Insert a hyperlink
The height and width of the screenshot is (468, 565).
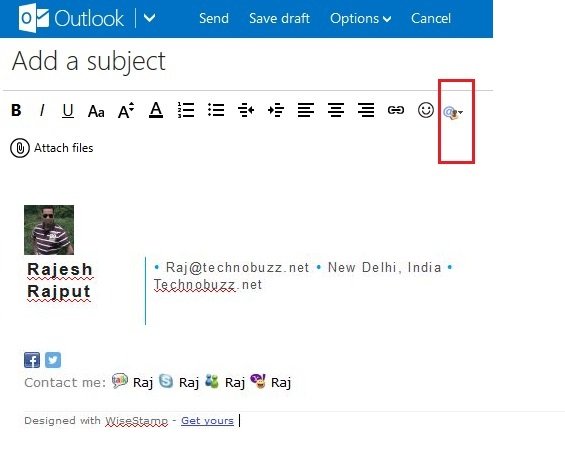(x=396, y=110)
